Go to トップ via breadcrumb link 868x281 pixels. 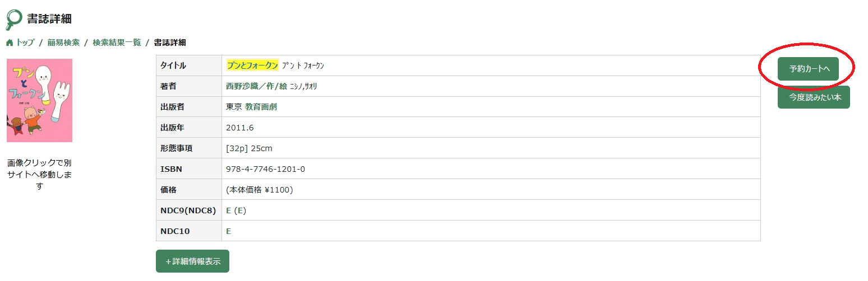(x=25, y=43)
